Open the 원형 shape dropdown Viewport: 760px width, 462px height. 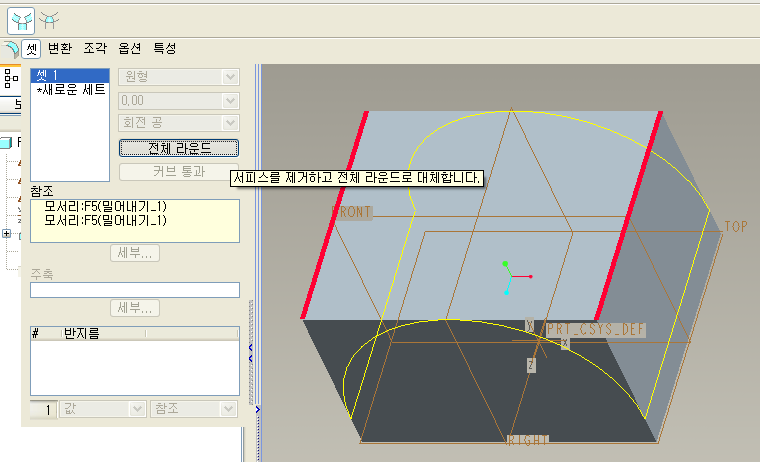(x=179, y=77)
